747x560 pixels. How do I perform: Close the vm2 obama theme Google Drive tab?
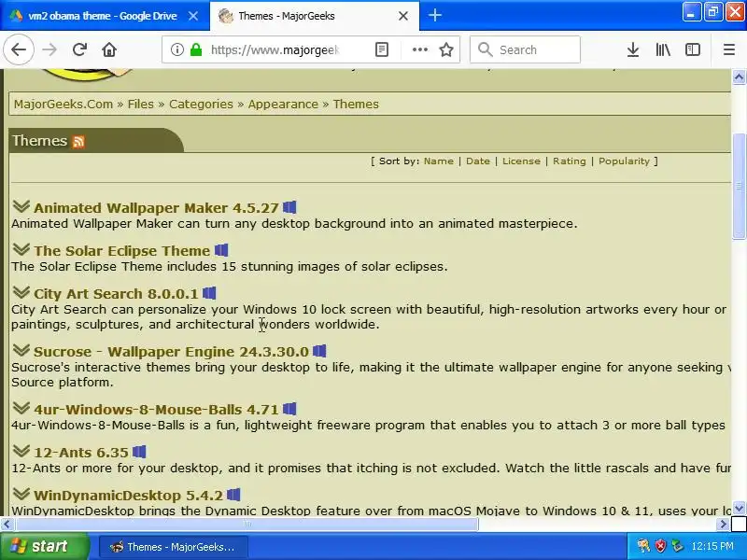click(193, 16)
